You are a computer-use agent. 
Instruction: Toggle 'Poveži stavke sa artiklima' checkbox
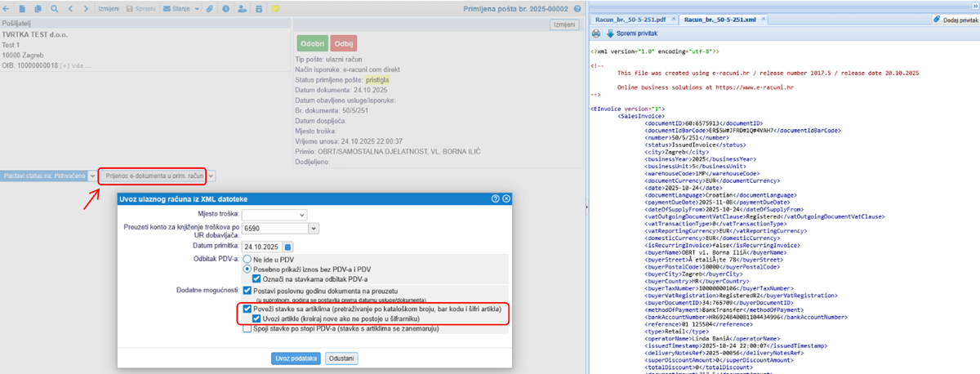click(247, 309)
